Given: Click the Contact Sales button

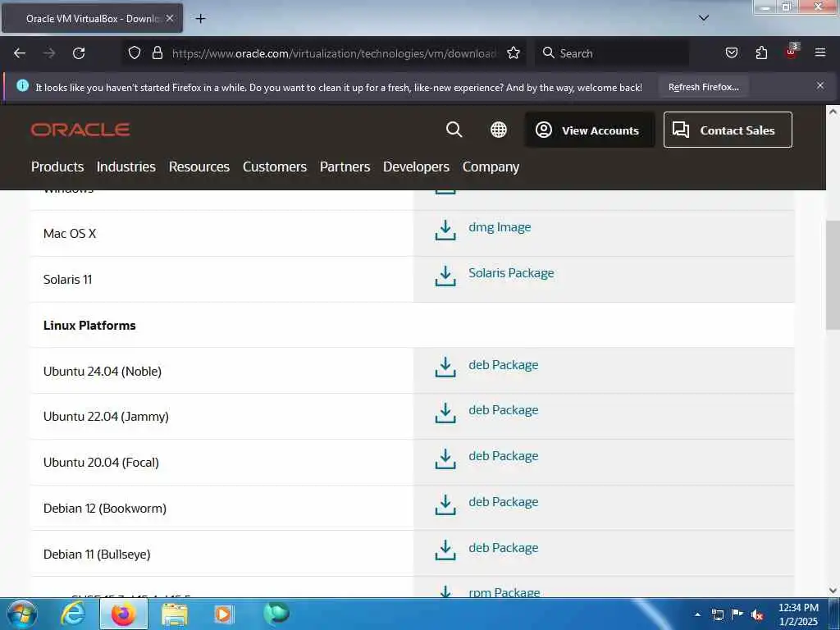Looking at the screenshot, I should point(728,130).
